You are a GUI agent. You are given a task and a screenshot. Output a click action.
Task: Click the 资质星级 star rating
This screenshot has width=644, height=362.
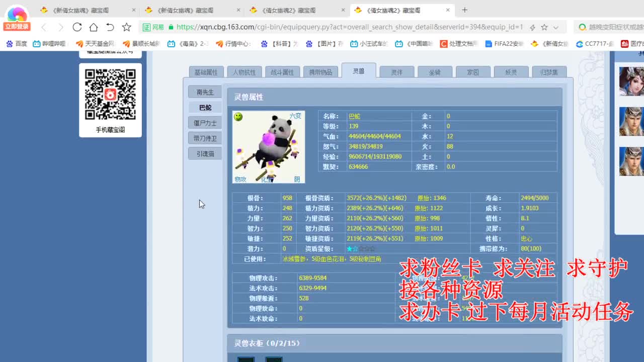(360, 249)
